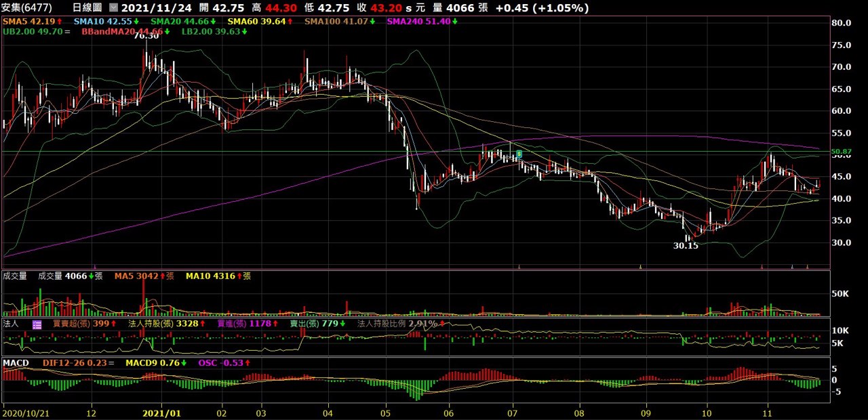Image resolution: width=868 pixels, height=420 pixels.
Task: Click the MACD indicator panel title
Action: tap(16, 363)
